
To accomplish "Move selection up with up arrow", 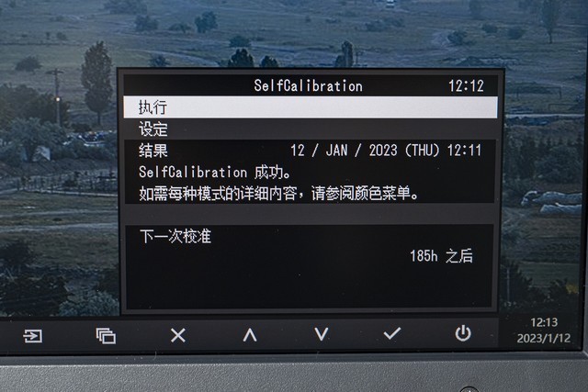I will [x=250, y=335].
